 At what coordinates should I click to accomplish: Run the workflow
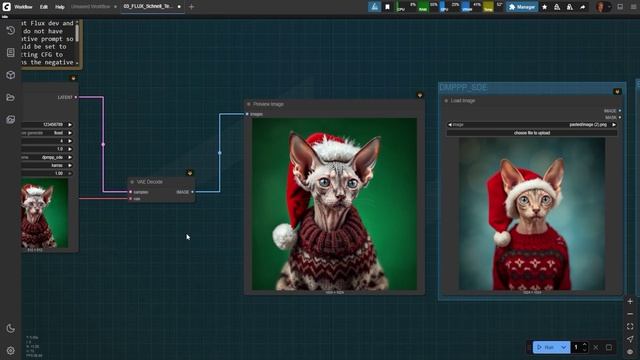(546, 347)
